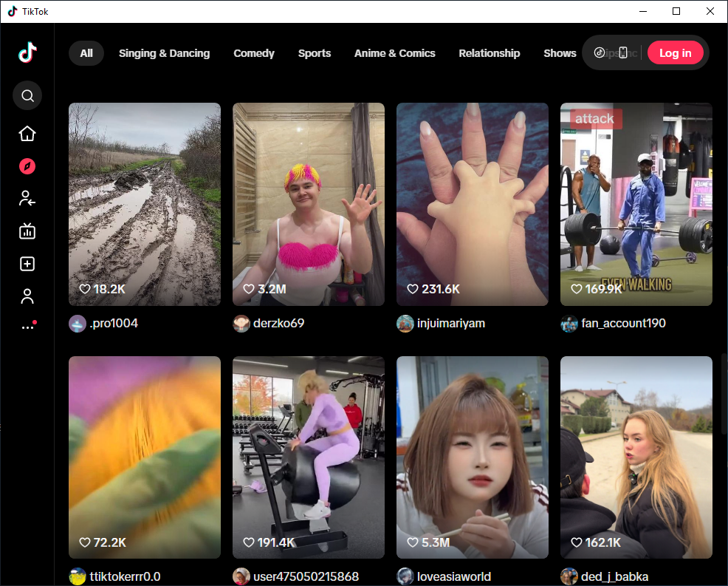The width and height of the screenshot is (728, 586).
Task: Go to Home via the house icon
Action: pos(27,133)
